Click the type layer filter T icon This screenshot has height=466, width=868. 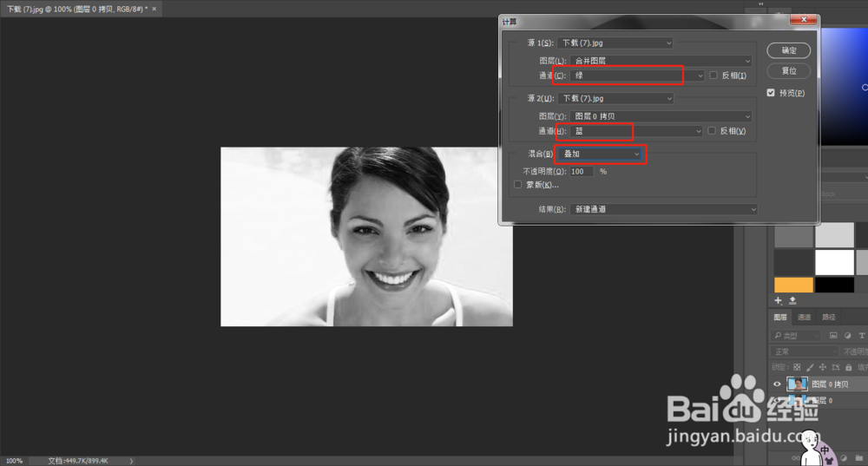pos(861,335)
